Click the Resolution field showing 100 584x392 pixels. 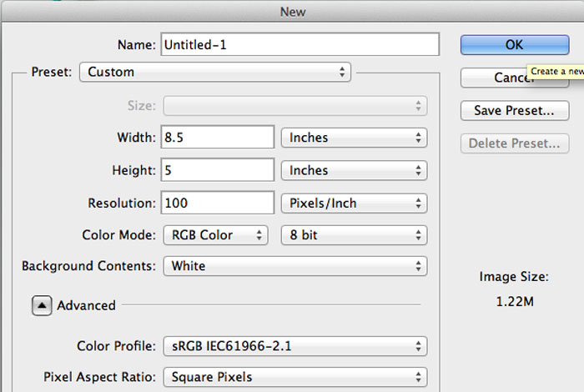(x=218, y=203)
